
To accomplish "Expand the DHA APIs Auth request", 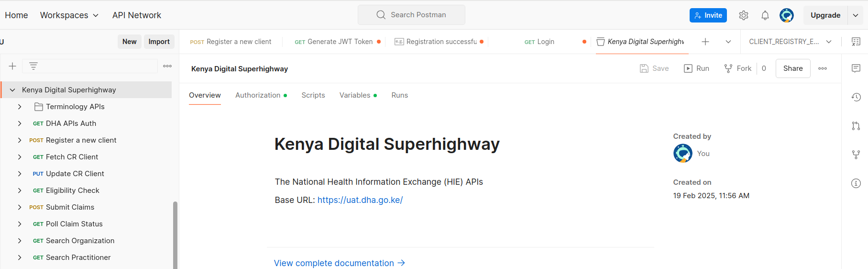I will click(20, 123).
